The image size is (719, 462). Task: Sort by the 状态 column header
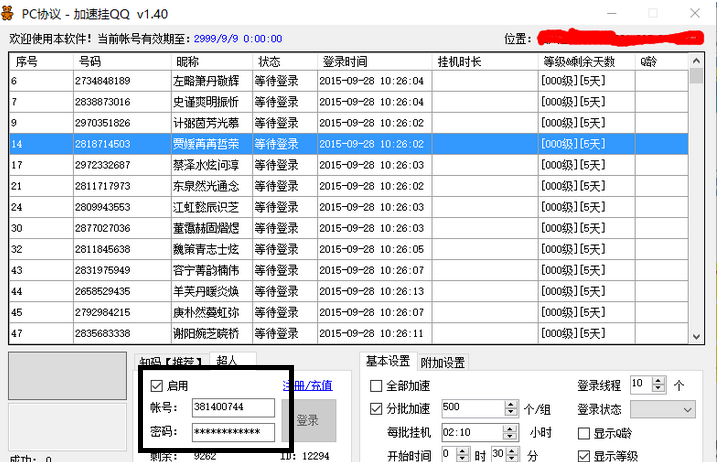pos(285,61)
